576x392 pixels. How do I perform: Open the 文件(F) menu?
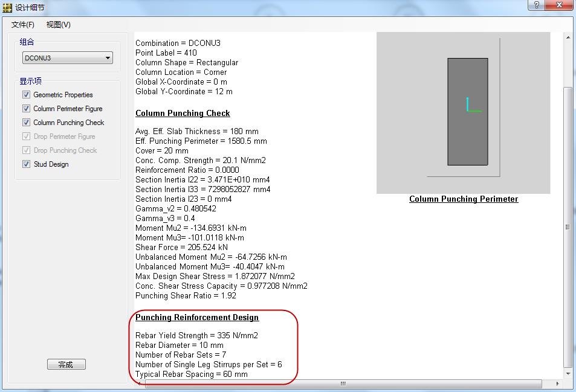tap(23, 25)
